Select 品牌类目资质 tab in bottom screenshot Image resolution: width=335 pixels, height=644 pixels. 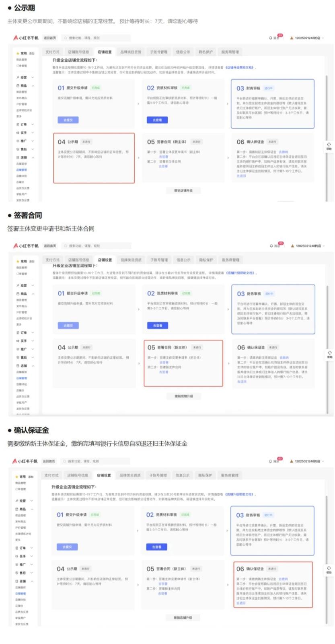coord(130,475)
